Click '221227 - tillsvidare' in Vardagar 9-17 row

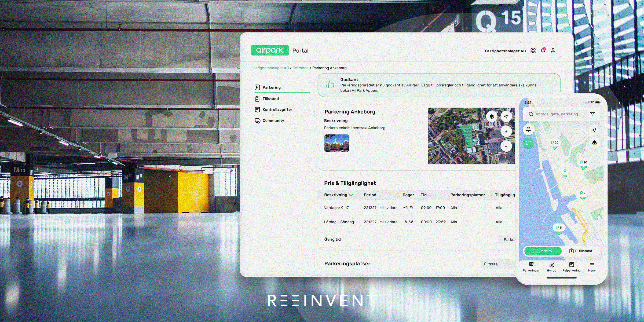[380, 208]
